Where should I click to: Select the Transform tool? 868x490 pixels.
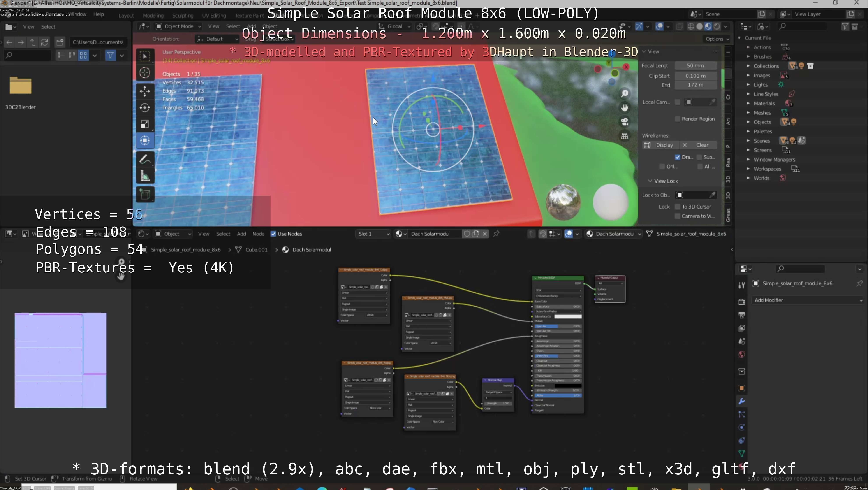(x=145, y=141)
